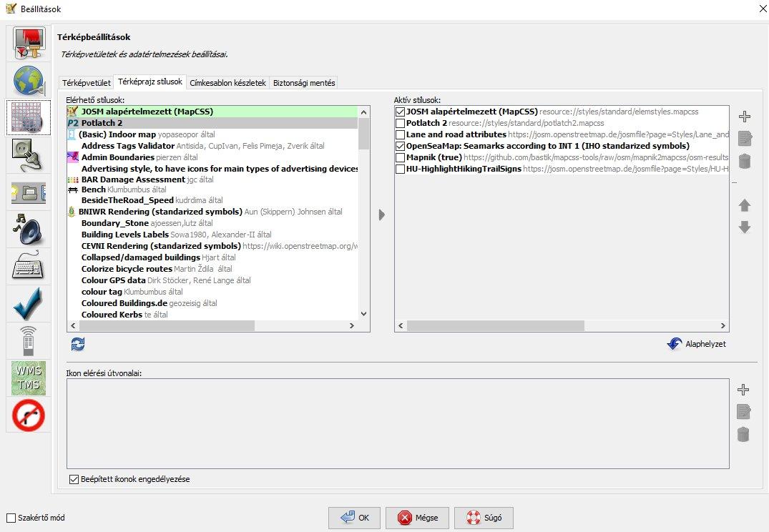Screen dimensions: 769x532
Task: Click inside the Ikon elérési útvonalai list box
Action: 398,423
